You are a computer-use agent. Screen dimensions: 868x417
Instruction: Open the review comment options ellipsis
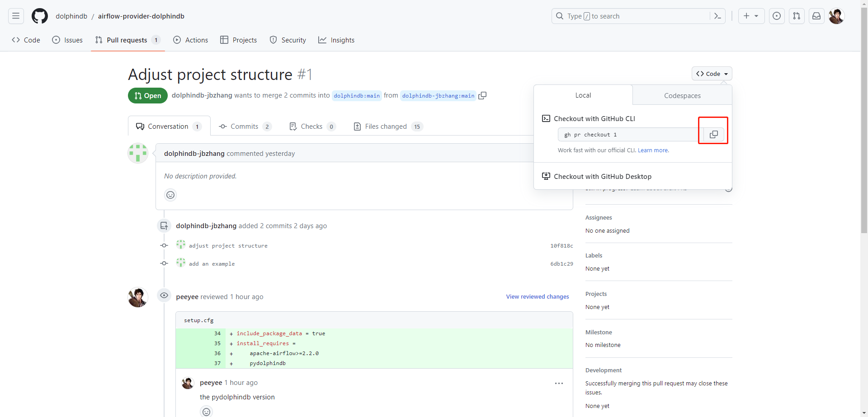tap(559, 384)
